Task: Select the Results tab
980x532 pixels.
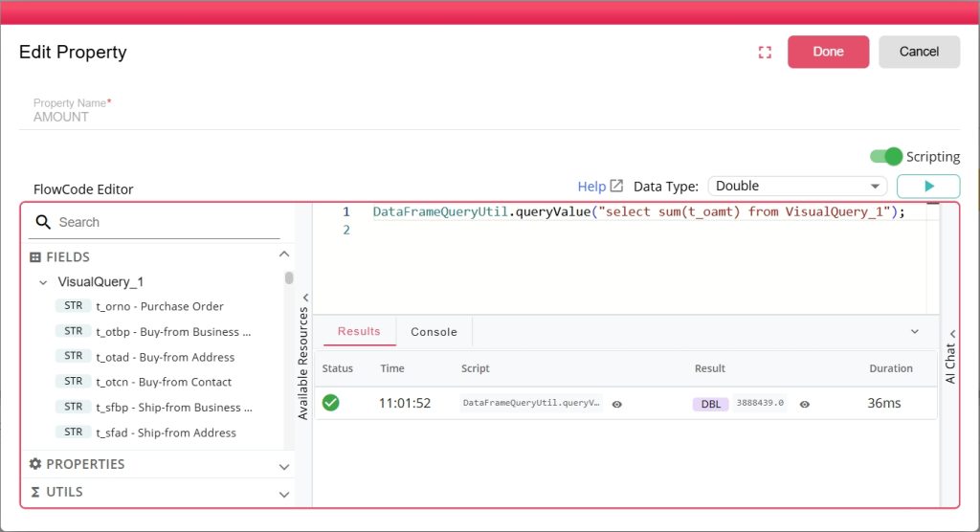Action: [359, 332]
